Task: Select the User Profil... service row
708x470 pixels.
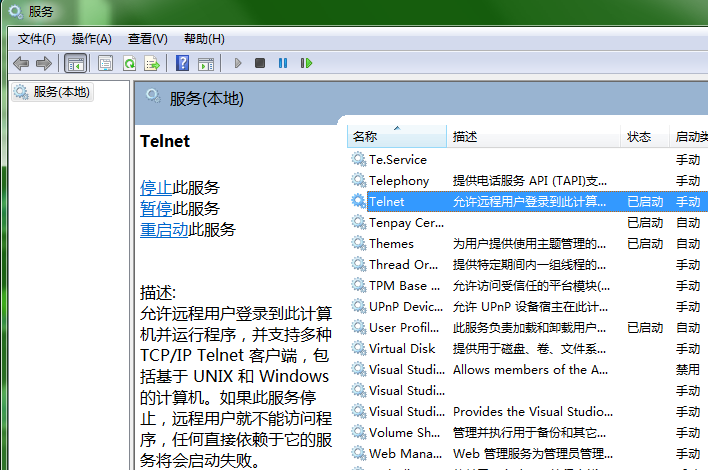Action: tap(527, 327)
